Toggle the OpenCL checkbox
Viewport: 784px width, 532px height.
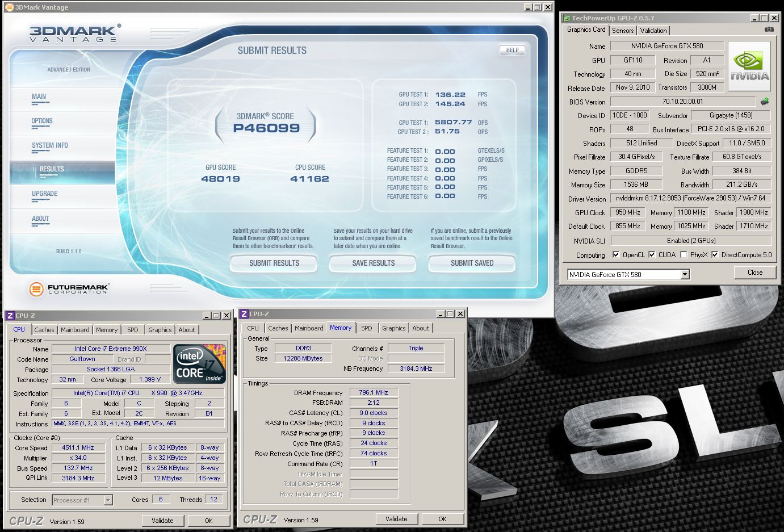point(616,255)
